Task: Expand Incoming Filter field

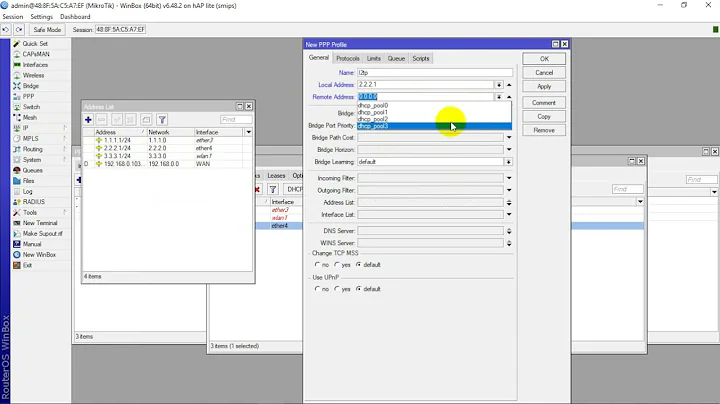Action: [509, 178]
